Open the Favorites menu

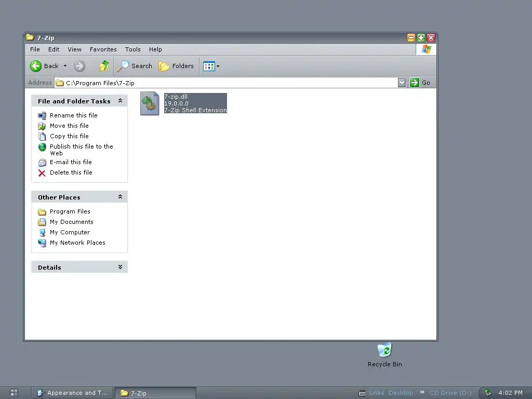[103, 49]
